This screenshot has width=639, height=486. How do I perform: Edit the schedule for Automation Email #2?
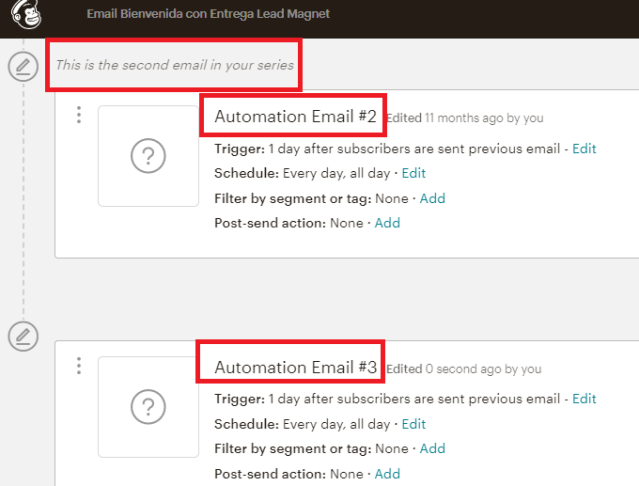click(x=413, y=173)
